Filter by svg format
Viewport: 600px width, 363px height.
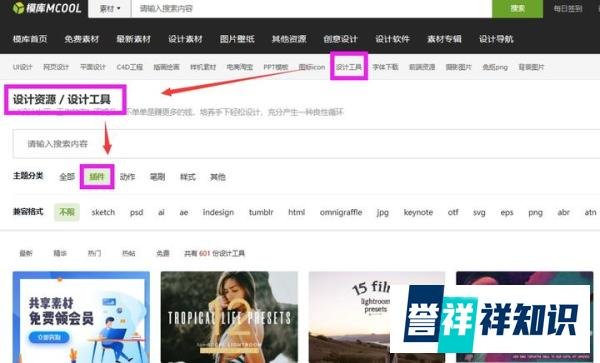coord(479,212)
